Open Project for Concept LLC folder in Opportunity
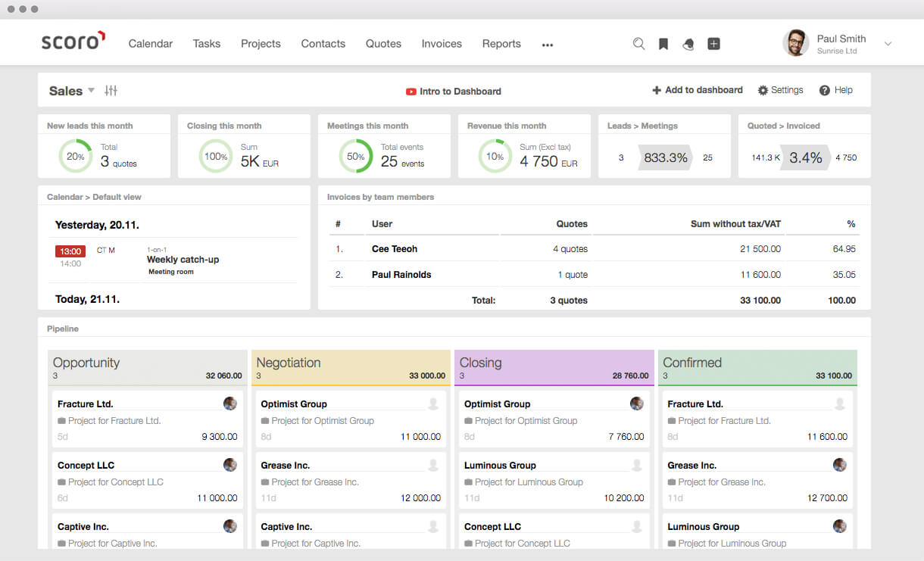924x561 pixels. click(x=111, y=482)
